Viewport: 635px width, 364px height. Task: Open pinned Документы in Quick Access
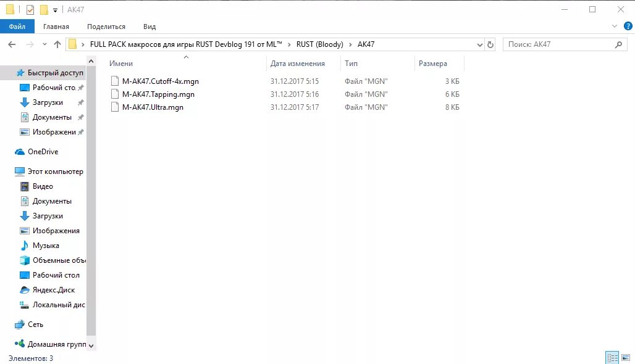pos(52,117)
